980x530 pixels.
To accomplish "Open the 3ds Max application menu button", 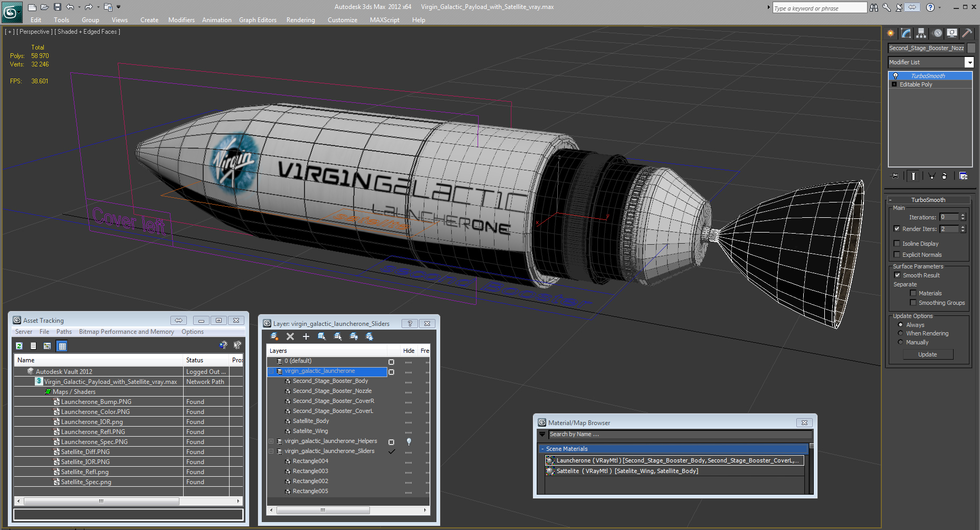I will [12, 12].
